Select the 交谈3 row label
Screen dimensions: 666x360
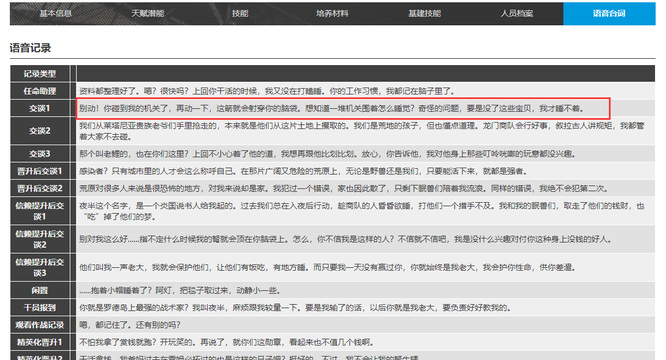[40, 154]
